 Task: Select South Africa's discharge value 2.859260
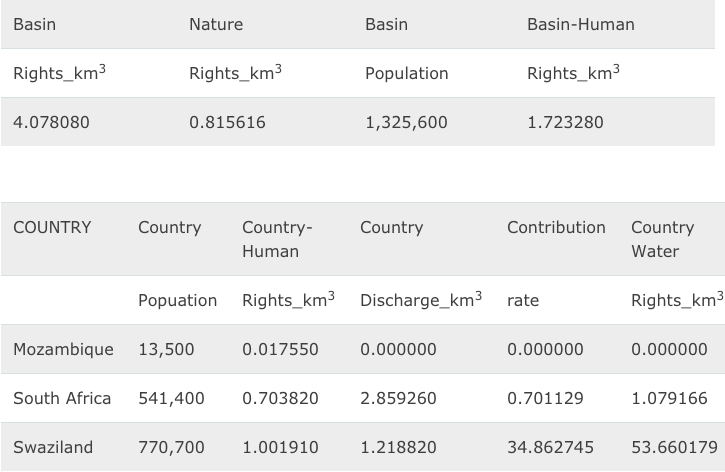[x=398, y=398]
